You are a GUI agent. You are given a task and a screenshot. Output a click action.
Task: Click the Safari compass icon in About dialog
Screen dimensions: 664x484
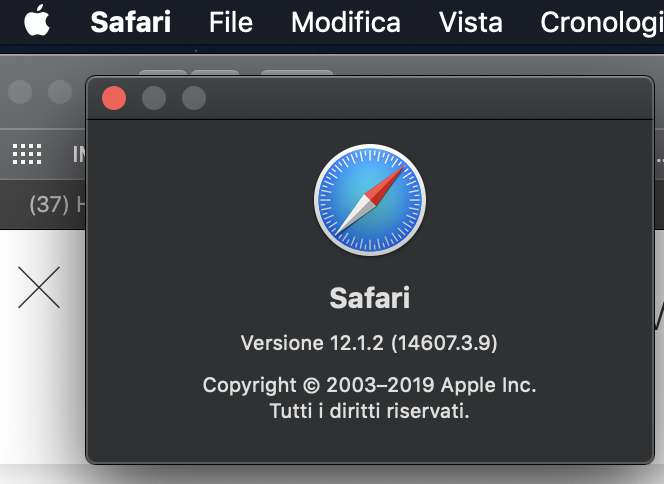point(369,199)
